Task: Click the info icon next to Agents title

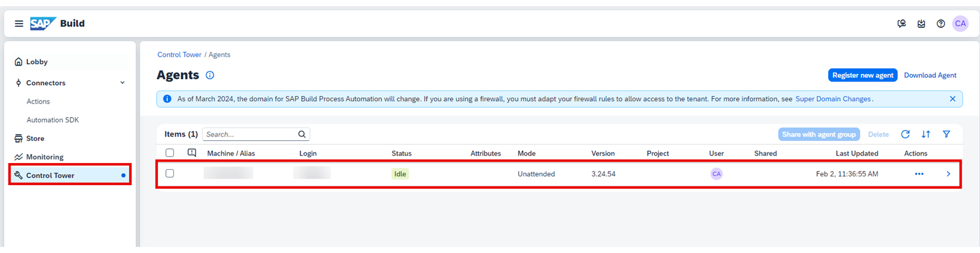Action: click(x=210, y=75)
